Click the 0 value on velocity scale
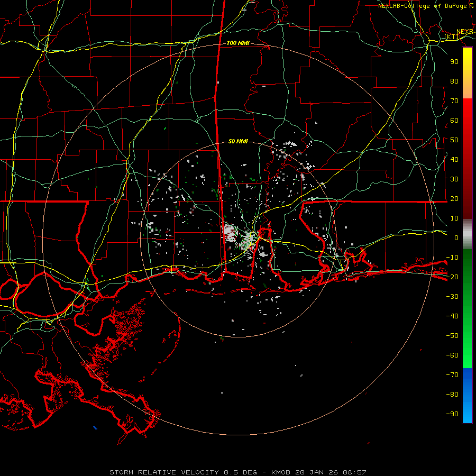The image size is (476, 476). [456, 237]
